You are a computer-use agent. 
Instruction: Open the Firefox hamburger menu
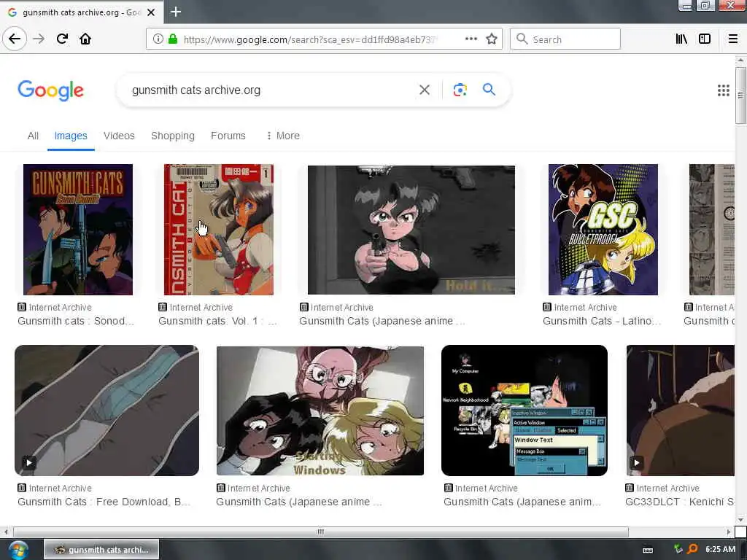(733, 39)
